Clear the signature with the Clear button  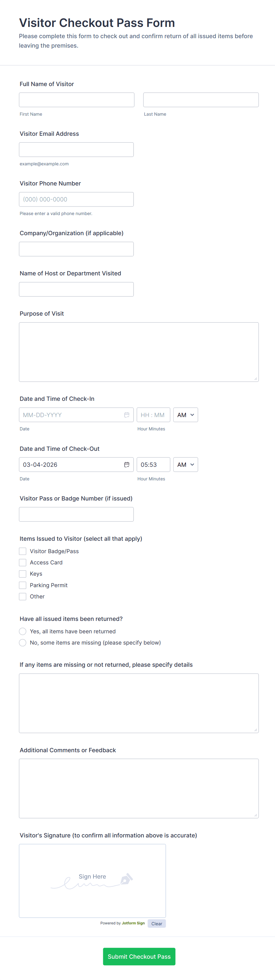156,923
